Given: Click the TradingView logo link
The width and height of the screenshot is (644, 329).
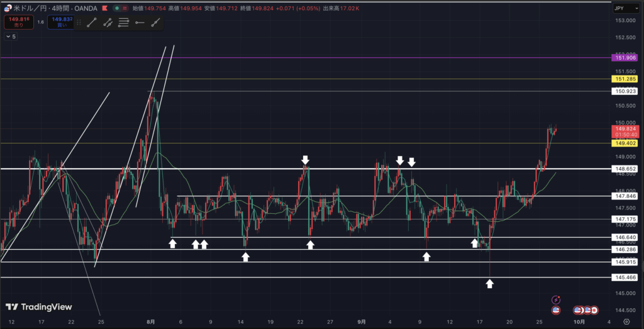Looking at the screenshot, I should (x=38, y=307).
